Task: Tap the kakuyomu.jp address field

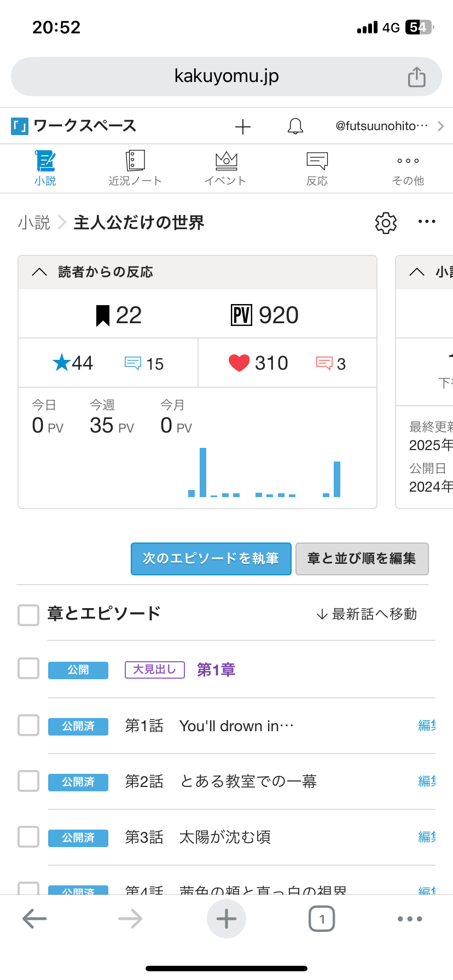Action: pyautogui.click(x=226, y=76)
